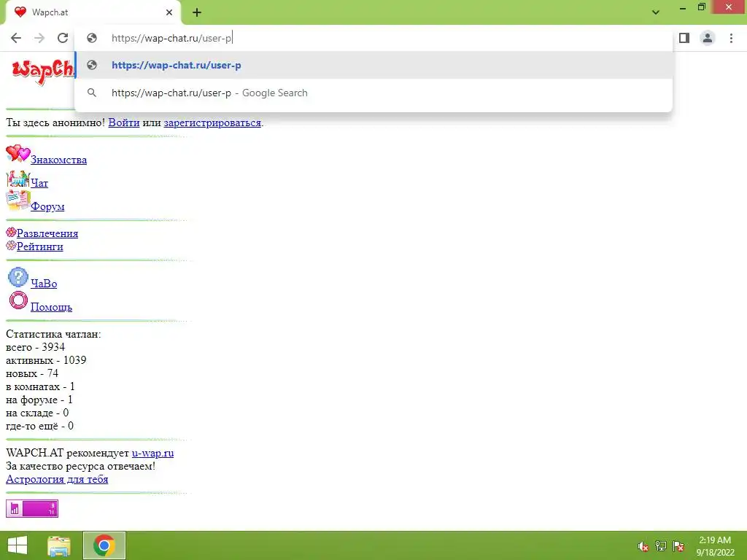
Task: Open the Помощь help link
Action: pyautogui.click(x=52, y=307)
